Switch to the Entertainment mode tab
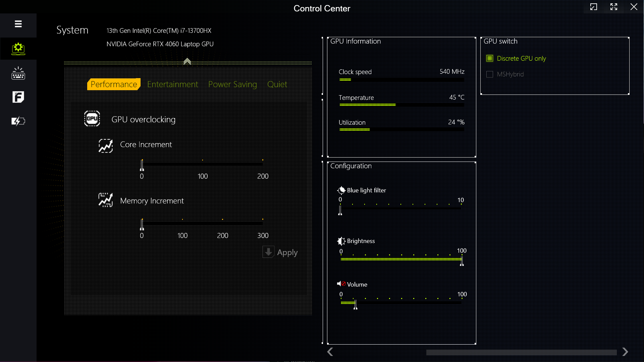The image size is (644, 362). pyautogui.click(x=173, y=84)
